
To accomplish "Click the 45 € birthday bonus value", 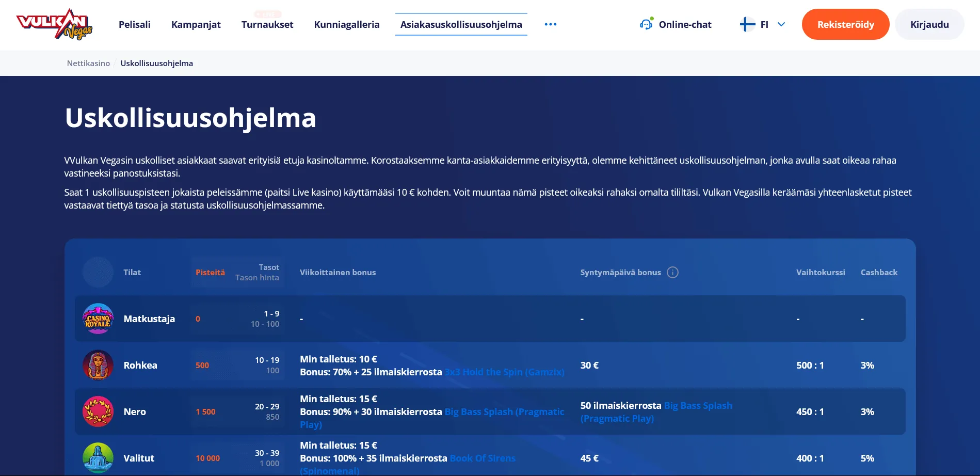I will click(x=589, y=458).
